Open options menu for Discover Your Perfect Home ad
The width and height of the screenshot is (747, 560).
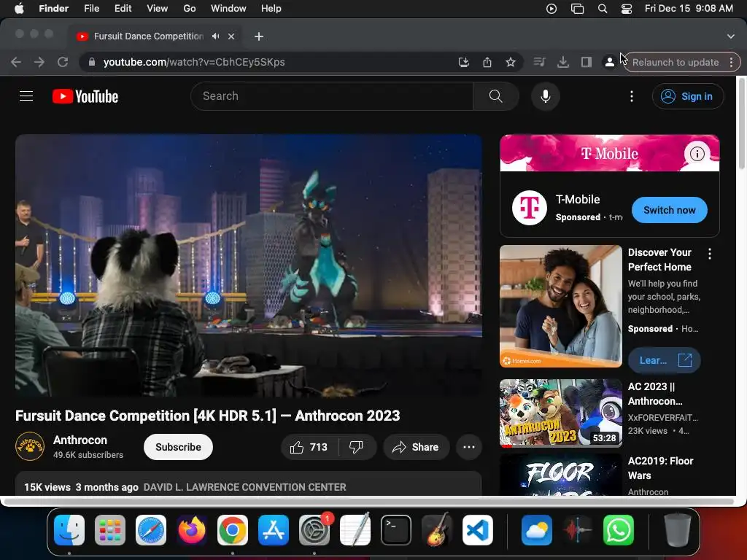[x=710, y=254]
